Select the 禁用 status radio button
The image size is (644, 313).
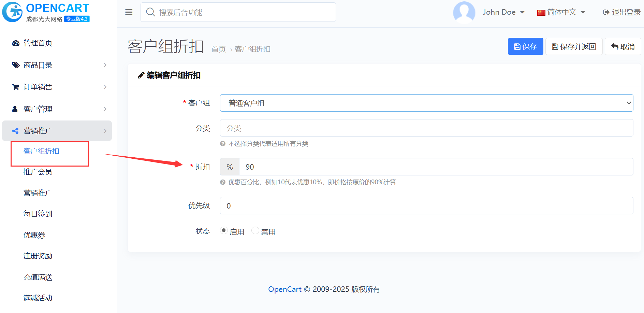pos(255,230)
